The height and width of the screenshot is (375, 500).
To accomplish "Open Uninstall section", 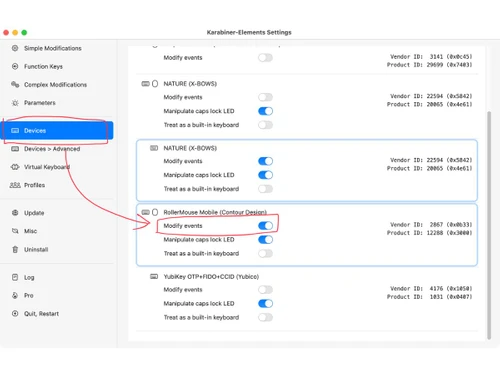I will (x=36, y=249).
